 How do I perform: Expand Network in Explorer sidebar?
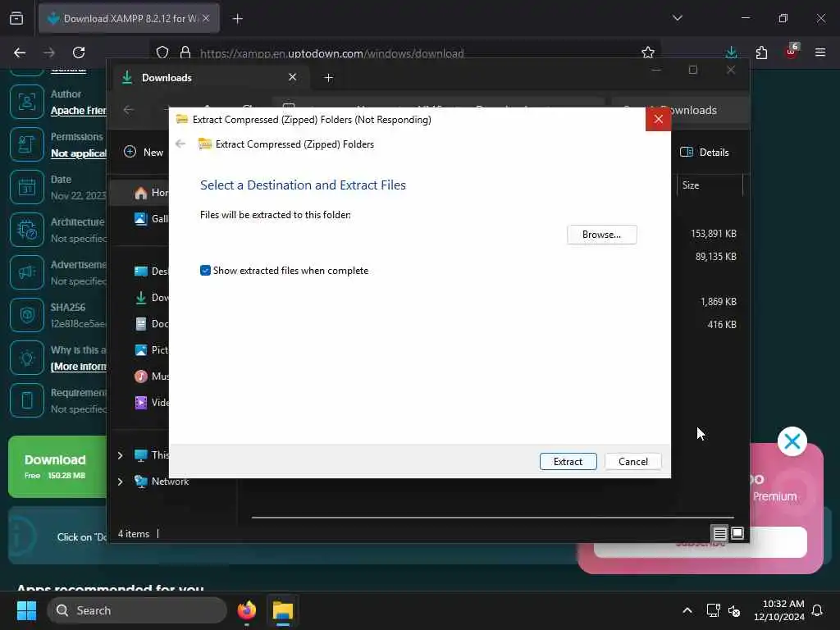[120, 482]
